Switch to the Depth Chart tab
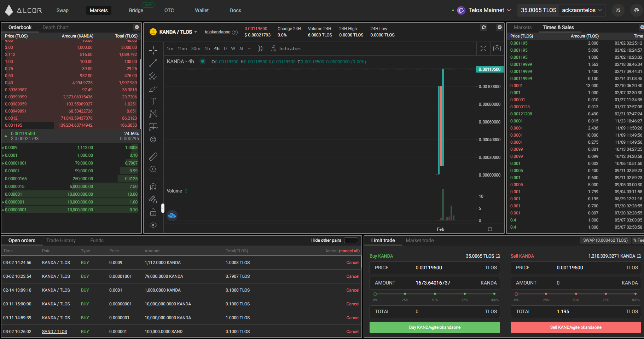The height and width of the screenshot is (339, 644). coord(56,27)
